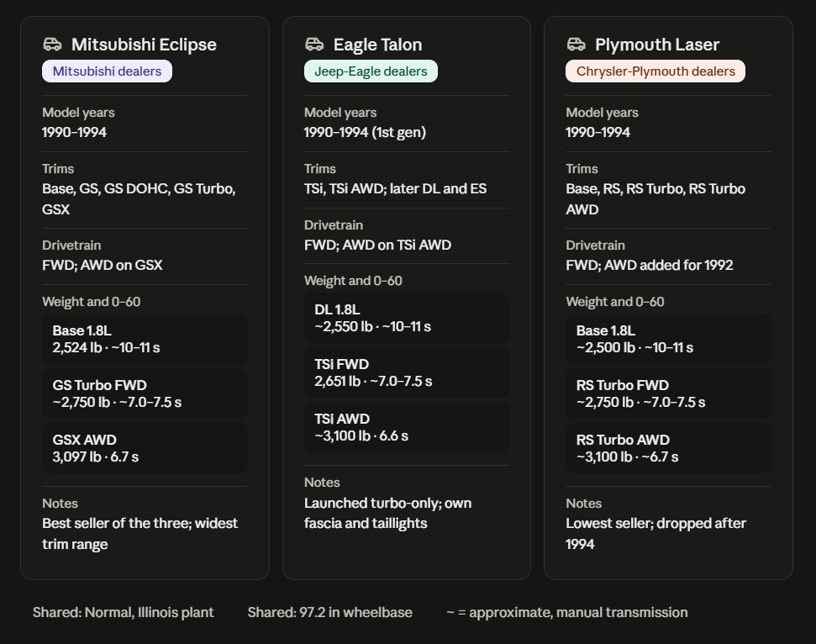Click Notes label in Plymouth Laser card

[x=584, y=504]
